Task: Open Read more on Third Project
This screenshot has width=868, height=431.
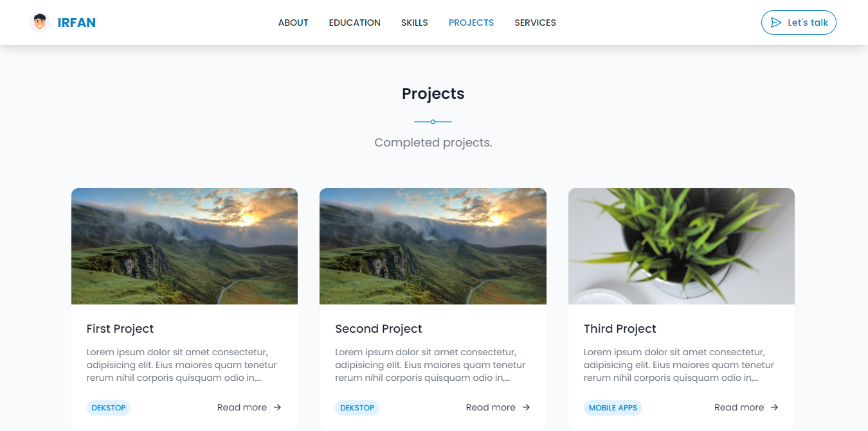Action: click(739, 407)
